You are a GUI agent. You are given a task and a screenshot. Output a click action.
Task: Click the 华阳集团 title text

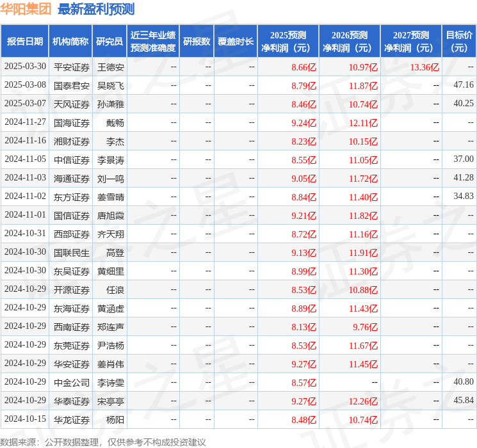pyautogui.click(x=26, y=9)
